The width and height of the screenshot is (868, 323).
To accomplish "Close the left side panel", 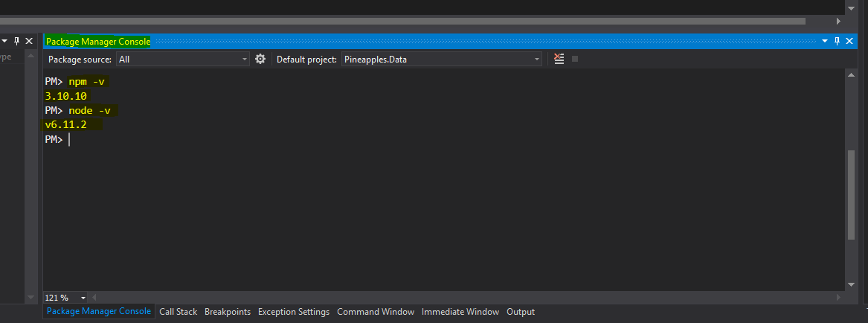I will coord(29,41).
